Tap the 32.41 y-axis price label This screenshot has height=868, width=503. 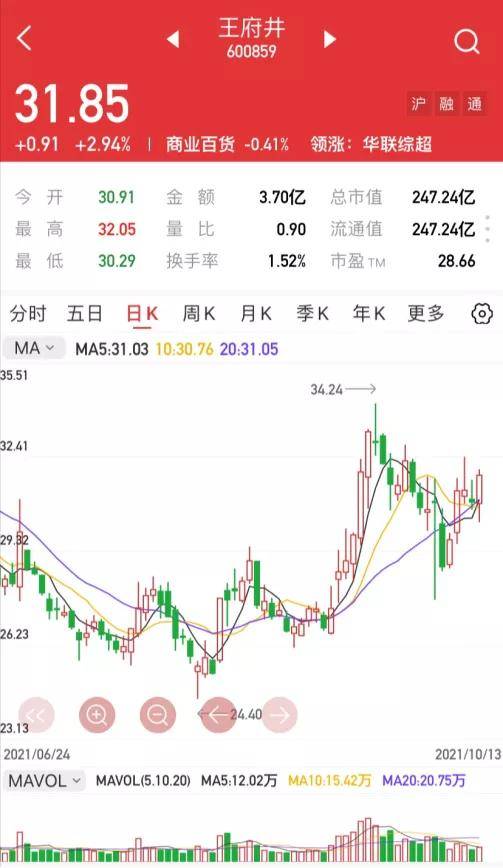tap(14, 446)
